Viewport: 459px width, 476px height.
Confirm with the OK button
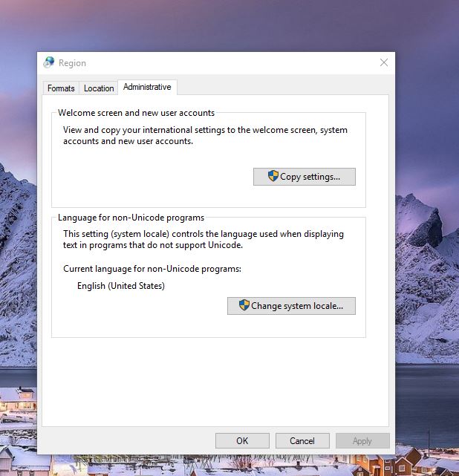pyautogui.click(x=242, y=440)
